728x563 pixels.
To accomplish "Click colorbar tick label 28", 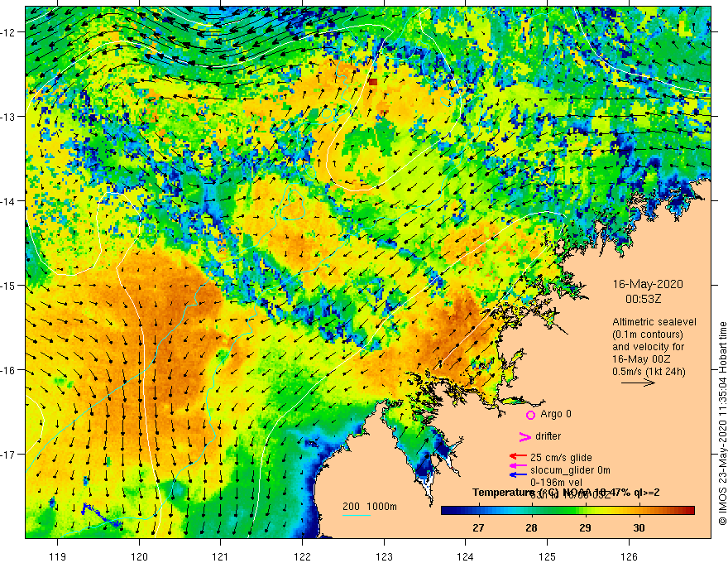I will pyautogui.click(x=532, y=528).
